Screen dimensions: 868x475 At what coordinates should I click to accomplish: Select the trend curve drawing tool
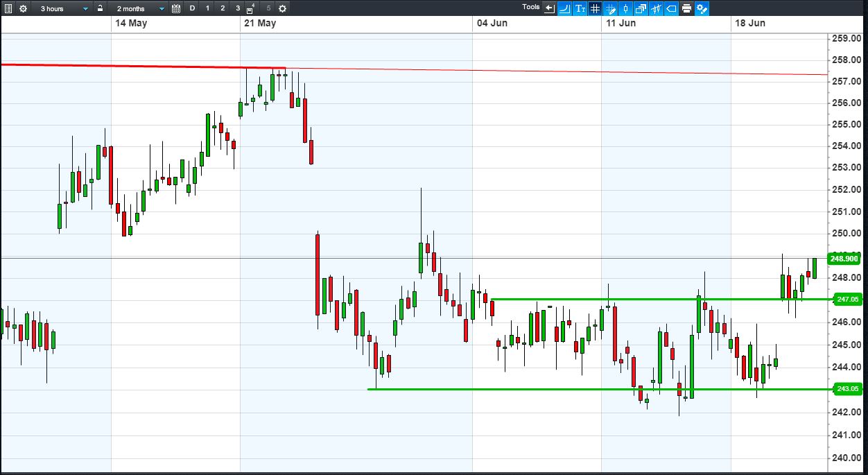point(565,8)
